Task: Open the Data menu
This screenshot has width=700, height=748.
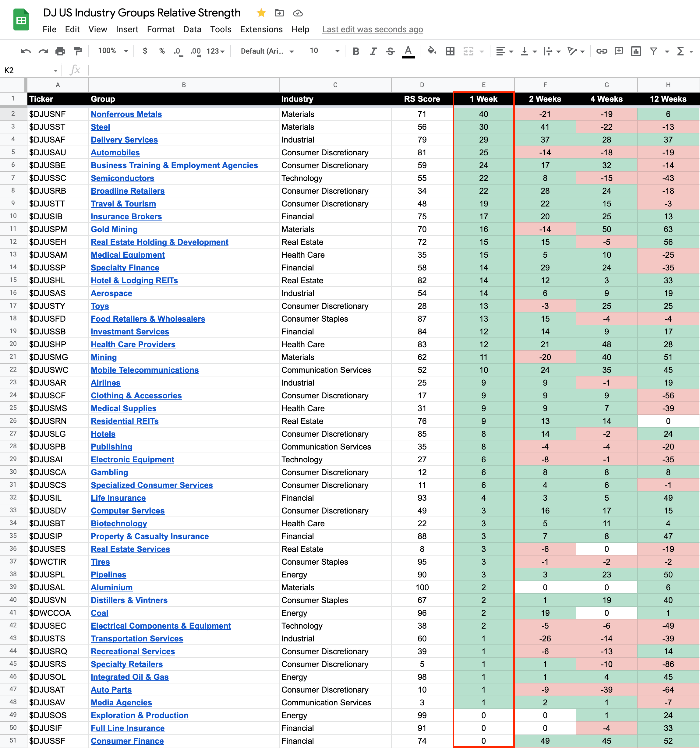Action: [x=192, y=29]
